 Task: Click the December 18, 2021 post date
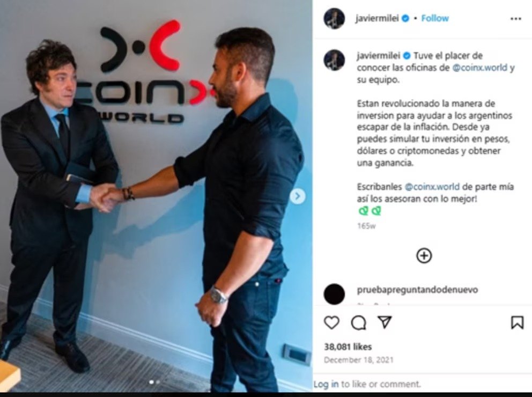tap(359, 359)
